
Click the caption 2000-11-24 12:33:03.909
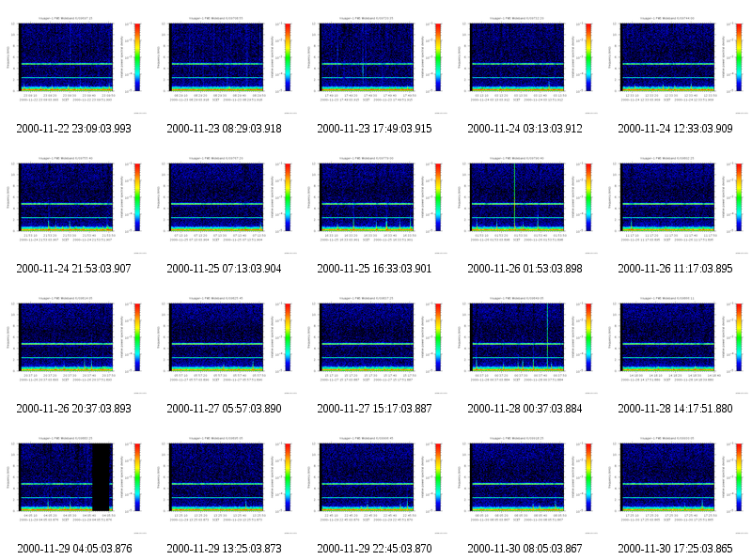(x=675, y=129)
